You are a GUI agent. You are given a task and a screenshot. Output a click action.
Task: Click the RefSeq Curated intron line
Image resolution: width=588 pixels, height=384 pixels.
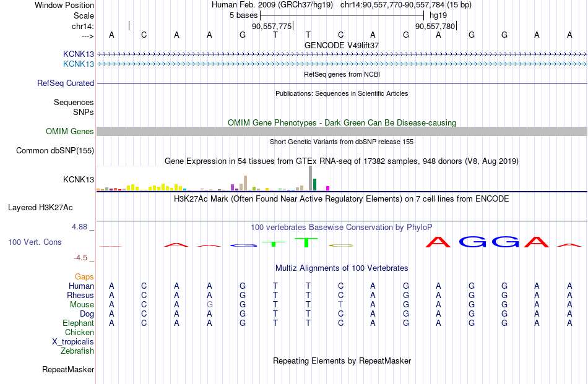click(x=342, y=83)
